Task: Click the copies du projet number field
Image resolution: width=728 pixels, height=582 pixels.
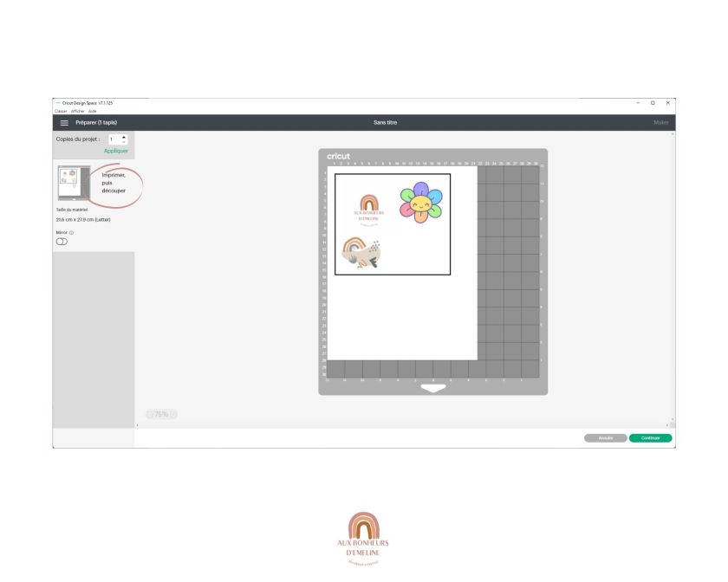Action: (112, 139)
